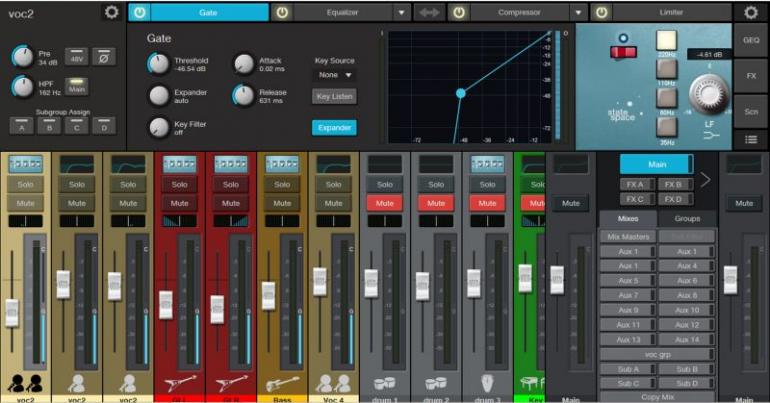
Task: Assign channel to Subgroup B
Action: point(49,126)
